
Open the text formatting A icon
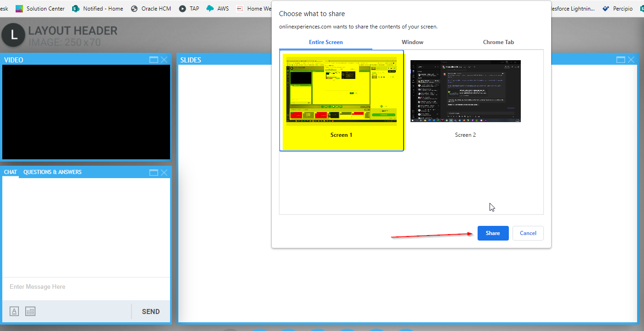(14, 311)
